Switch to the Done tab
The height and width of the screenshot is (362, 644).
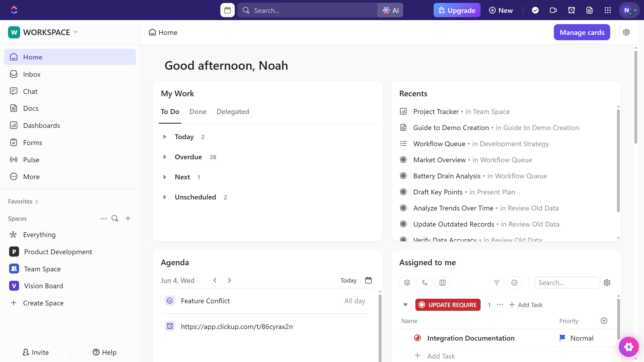tap(198, 112)
